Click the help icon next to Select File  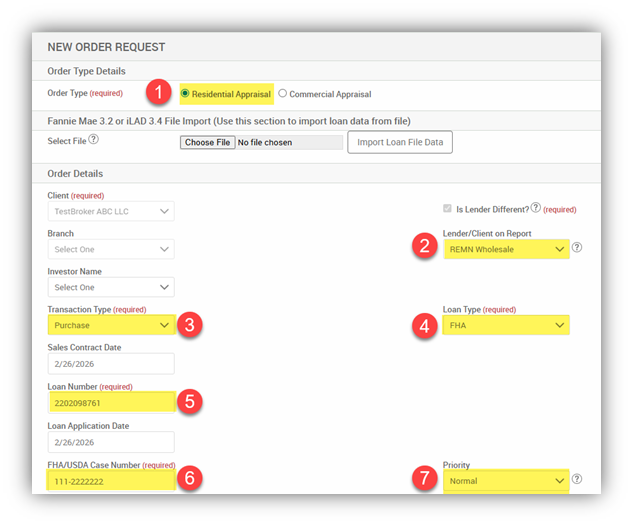click(x=93, y=141)
